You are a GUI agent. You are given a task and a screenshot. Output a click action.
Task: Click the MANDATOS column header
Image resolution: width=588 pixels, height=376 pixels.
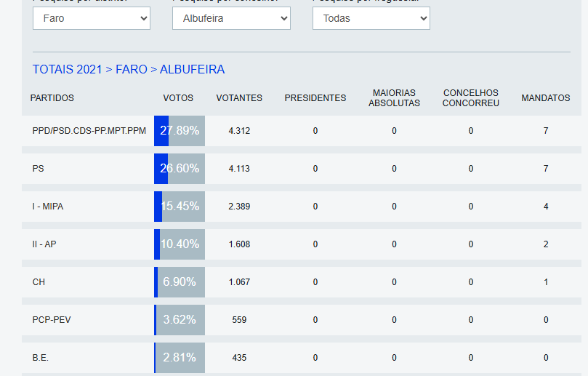pos(545,98)
